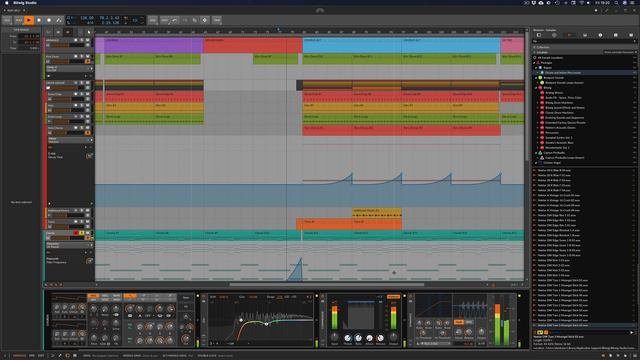Collapse the Collections section in the browser

pyautogui.click(x=534, y=47)
